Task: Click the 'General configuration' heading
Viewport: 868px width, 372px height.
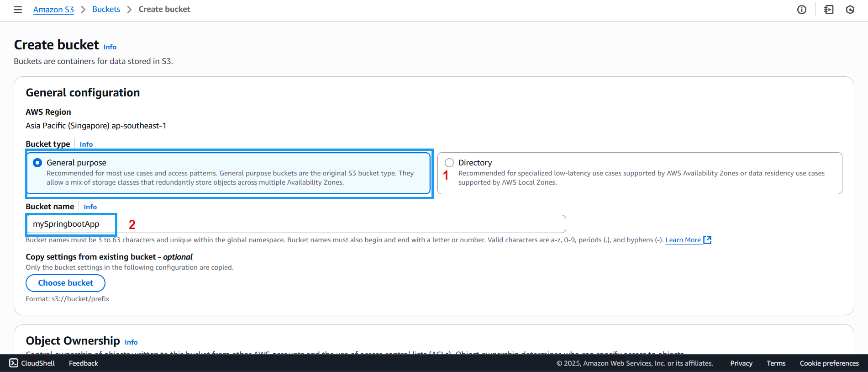Action: pyautogui.click(x=83, y=93)
